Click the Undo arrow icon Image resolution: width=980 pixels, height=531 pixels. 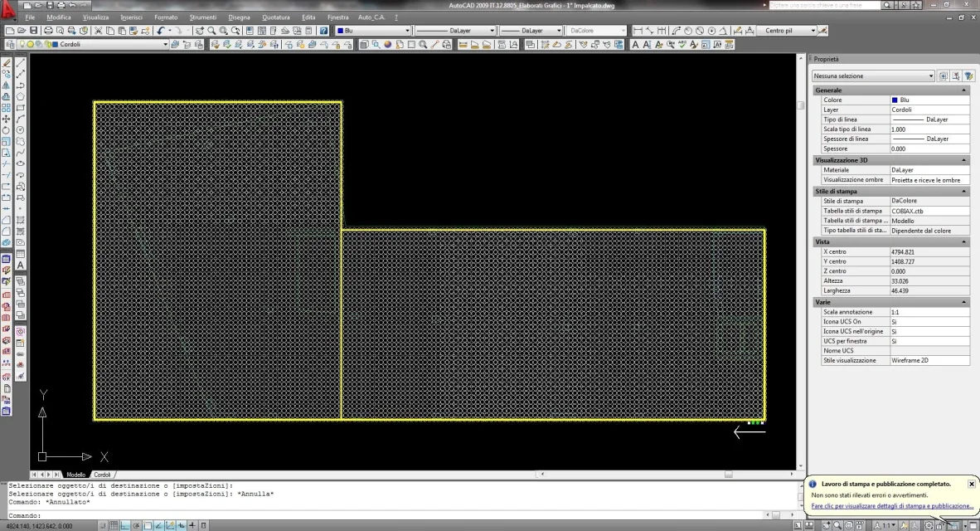[x=161, y=30]
